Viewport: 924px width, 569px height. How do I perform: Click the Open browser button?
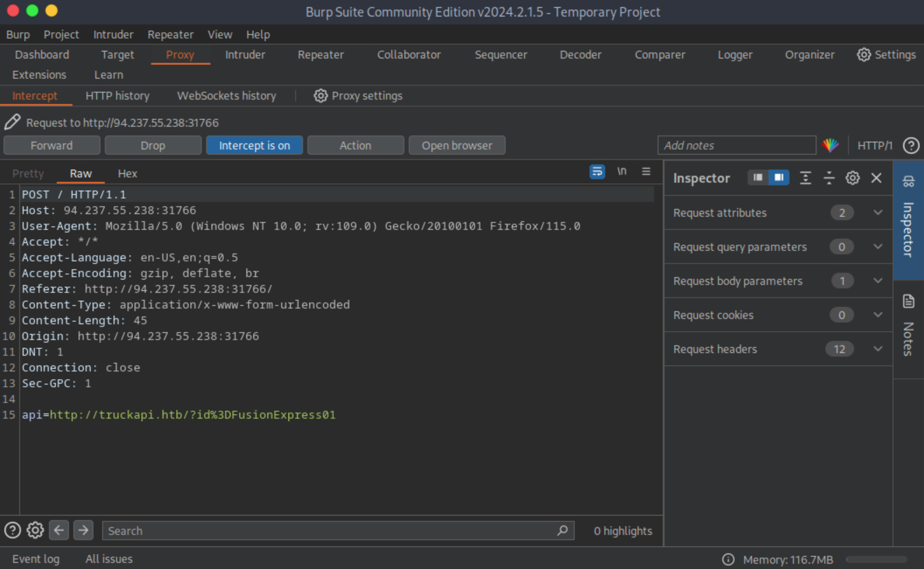click(x=457, y=145)
